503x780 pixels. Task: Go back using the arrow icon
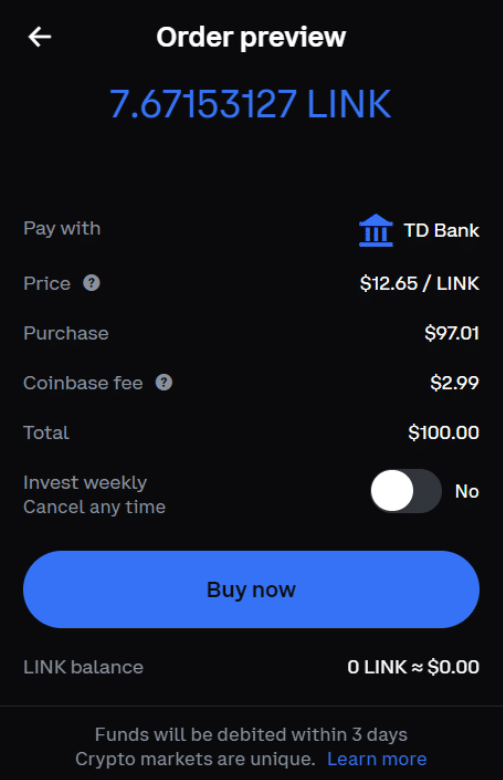(39, 37)
